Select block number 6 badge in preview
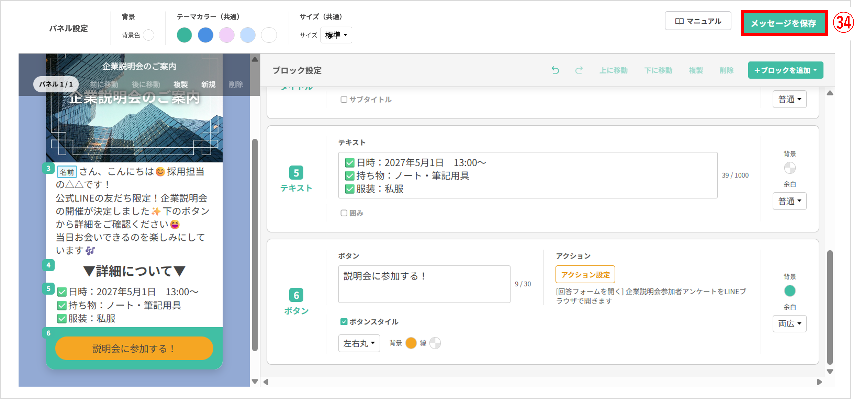 click(x=49, y=333)
